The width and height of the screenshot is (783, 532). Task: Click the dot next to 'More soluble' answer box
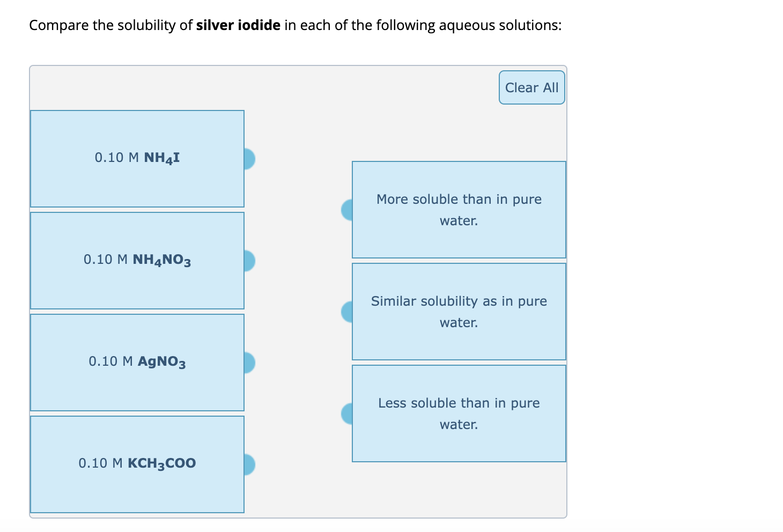pyautogui.click(x=346, y=209)
